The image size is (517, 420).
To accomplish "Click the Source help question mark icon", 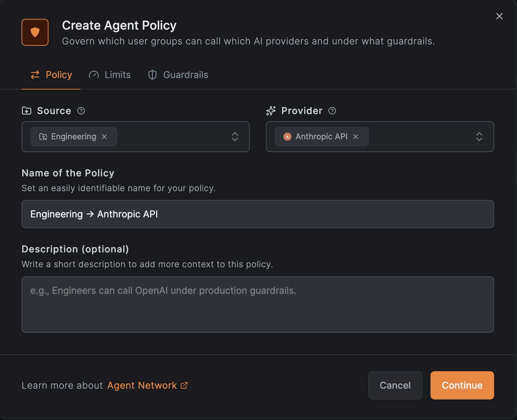I will click(x=81, y=111).
